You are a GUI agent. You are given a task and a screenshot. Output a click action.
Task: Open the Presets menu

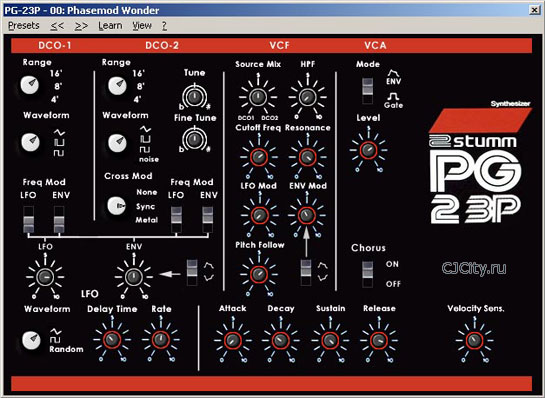[24, 26]
